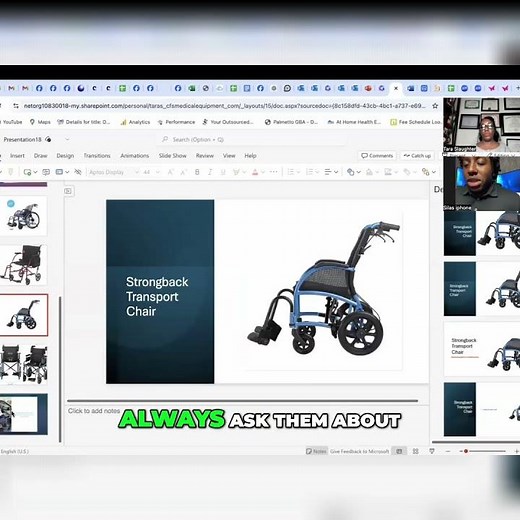This screenshot has width=520, height=520.
Task: Click the zoom in plus icon
Action: (517, 451)
